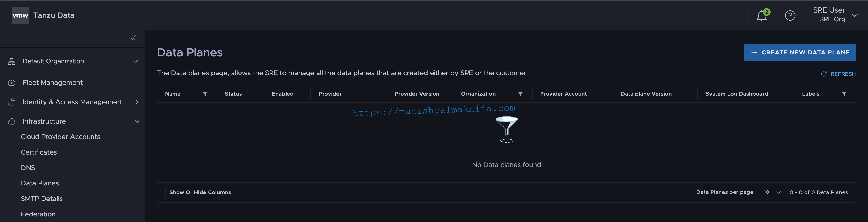Filter the Labels column
The image size is (868, 222).
pos(844,94)
